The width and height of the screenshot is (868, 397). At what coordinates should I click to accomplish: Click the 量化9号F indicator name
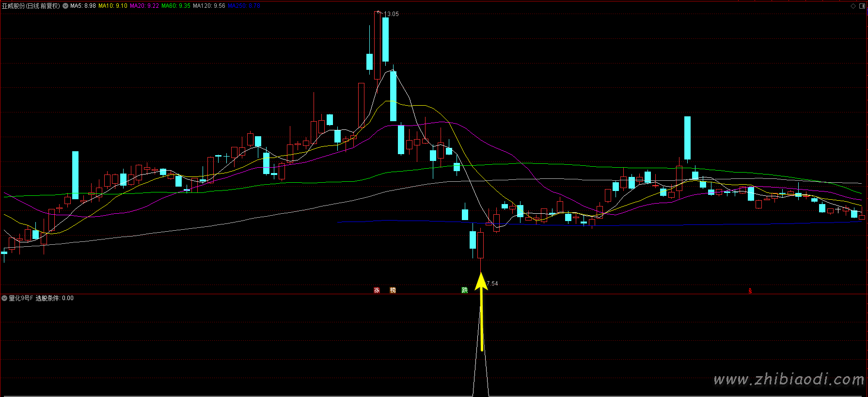coord(21,298)
